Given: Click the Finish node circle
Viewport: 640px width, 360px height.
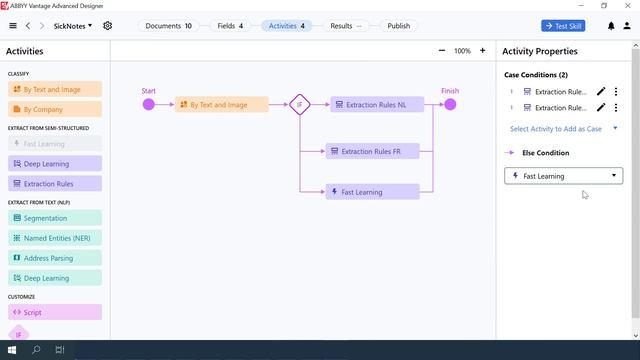Looking at the screenshot, I should click(450, 104).
